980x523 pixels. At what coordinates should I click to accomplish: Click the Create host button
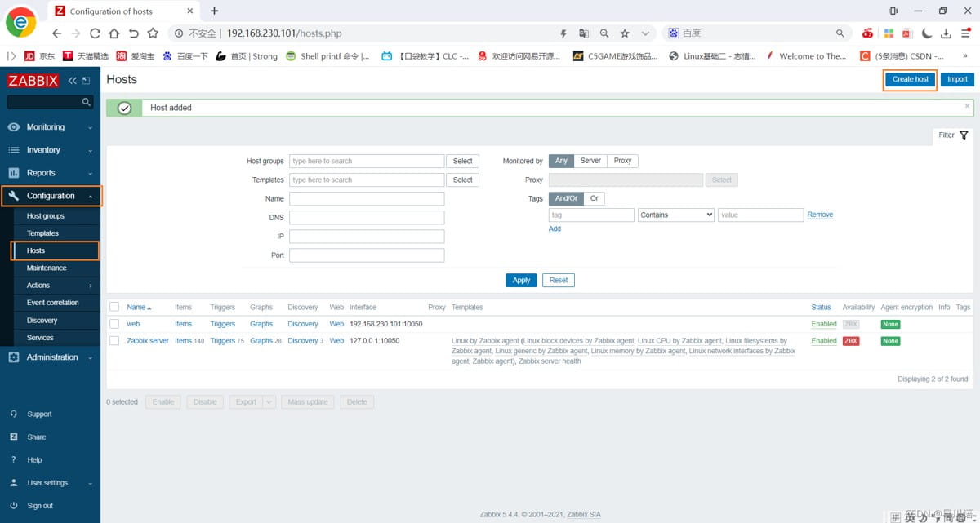tap(910, 79)
